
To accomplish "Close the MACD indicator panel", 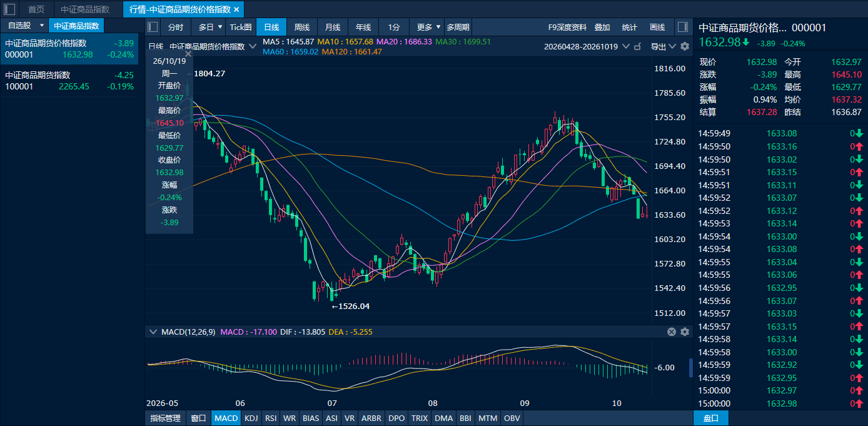I will (x=672, y=332).
